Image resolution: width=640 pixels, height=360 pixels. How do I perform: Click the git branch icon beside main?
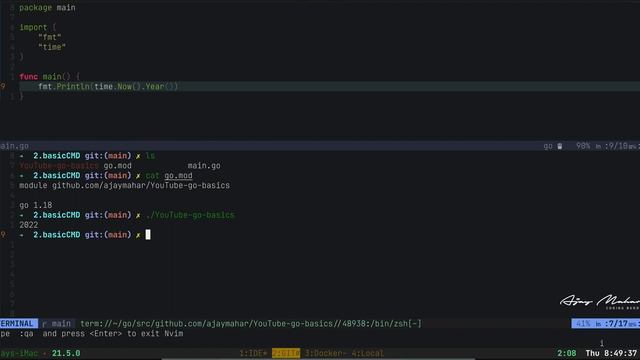coord(44,324)
